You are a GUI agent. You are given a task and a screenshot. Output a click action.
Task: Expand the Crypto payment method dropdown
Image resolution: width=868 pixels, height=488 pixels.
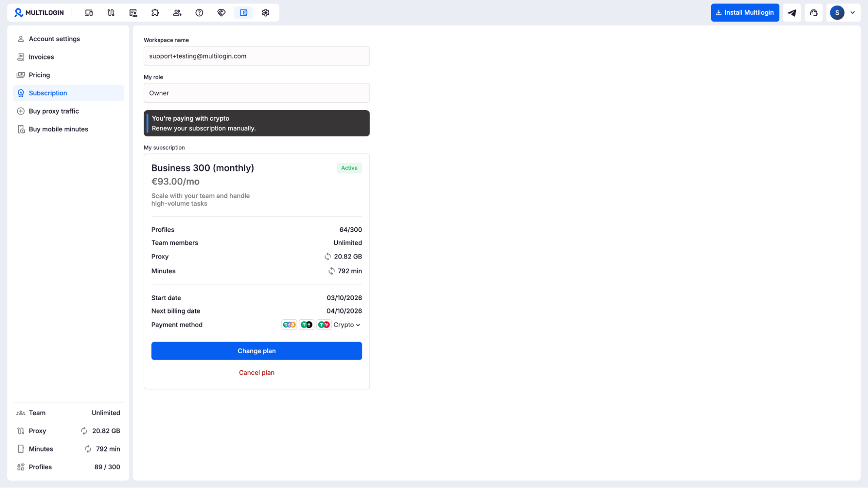[x=347, y=325]
